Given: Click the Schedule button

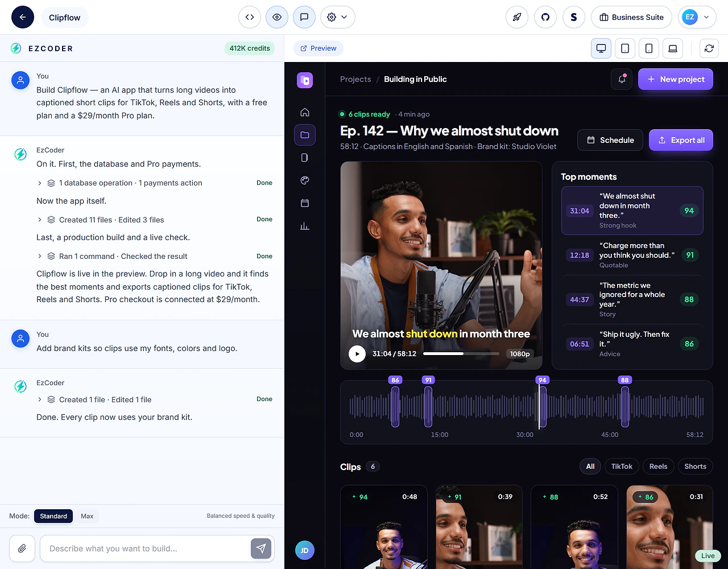Looking at the screenshot, I should pos(610,140).
